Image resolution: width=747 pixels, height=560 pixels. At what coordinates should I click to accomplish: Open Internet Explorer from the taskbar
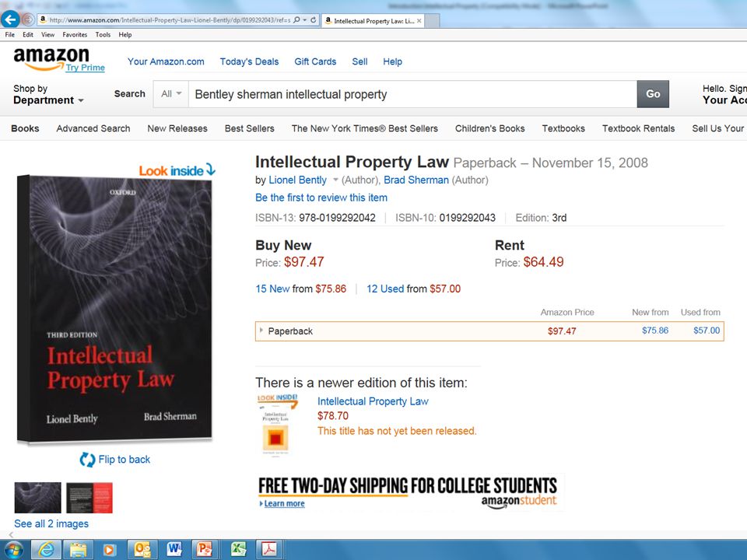coord(46,550)
